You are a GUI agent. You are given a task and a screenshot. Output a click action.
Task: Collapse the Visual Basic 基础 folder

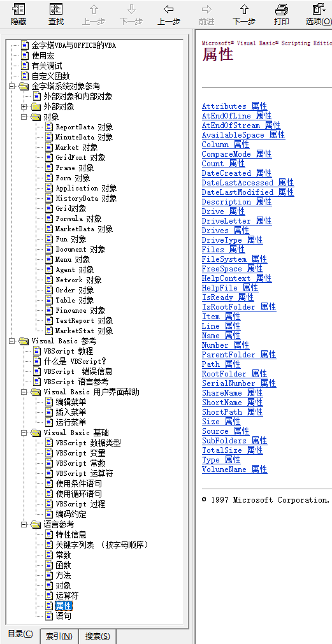pos(24,433)
